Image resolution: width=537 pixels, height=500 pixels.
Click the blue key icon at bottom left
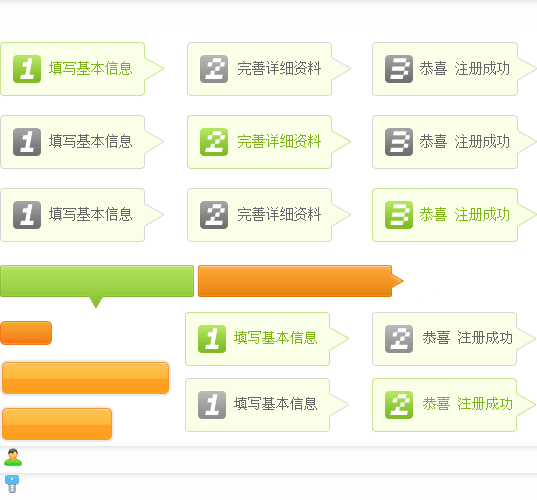12,484
